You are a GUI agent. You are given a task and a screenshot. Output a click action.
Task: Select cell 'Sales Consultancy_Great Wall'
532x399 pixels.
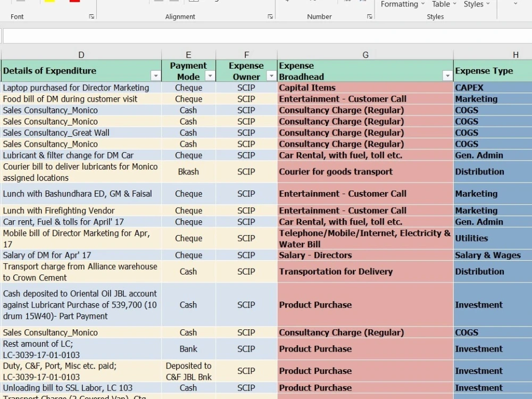81,132
